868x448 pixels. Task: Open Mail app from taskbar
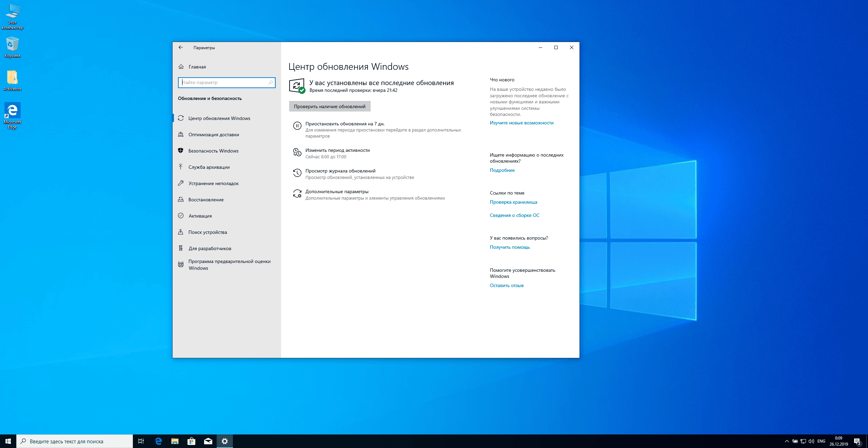click(x=208, y=441)
